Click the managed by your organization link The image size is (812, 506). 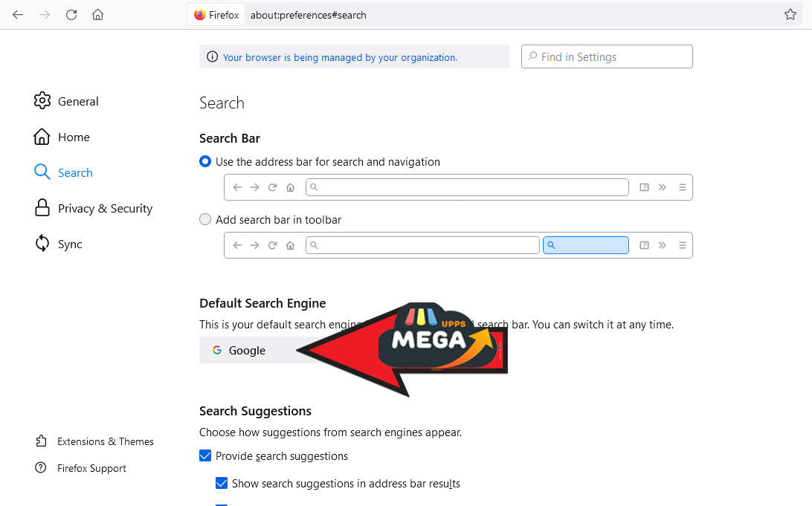point(341,57)
